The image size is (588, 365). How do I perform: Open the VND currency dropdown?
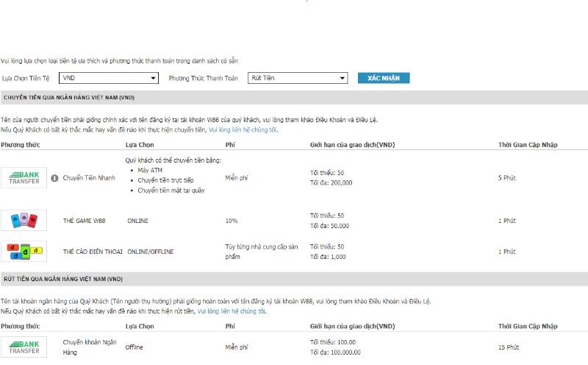click(x=110, y=78)
